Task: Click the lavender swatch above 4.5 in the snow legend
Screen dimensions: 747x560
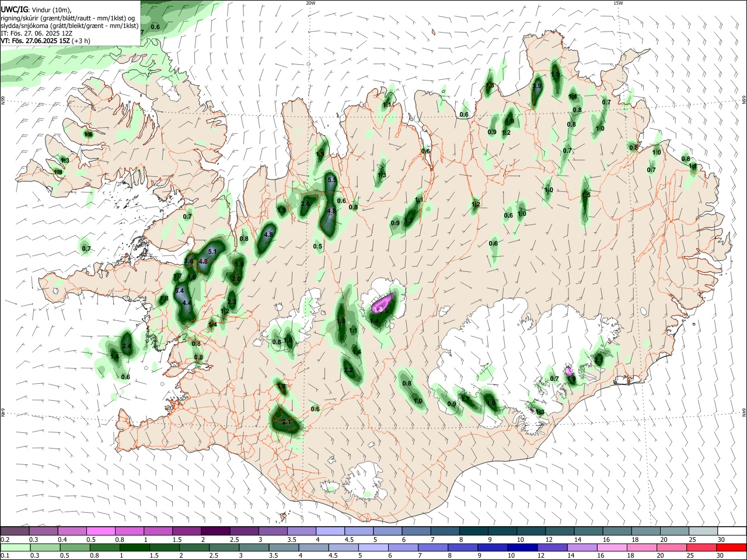Action: [x=358, y=531]
